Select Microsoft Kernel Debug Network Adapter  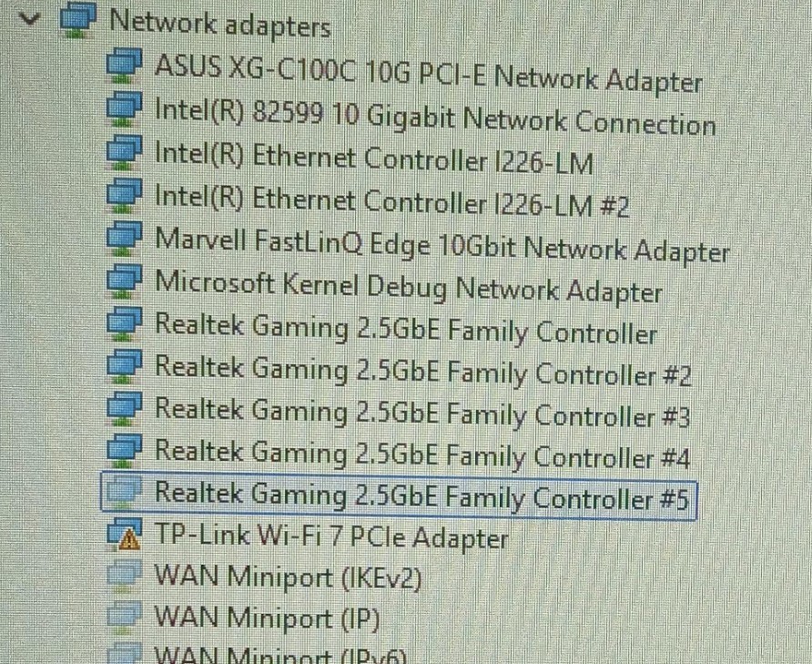(x=409, y=287)
